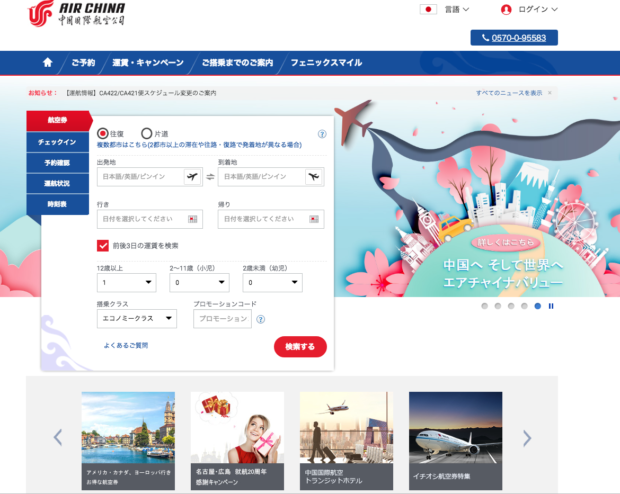Viewport: 620px width, 494px height.
Task: Click すべてのニュースを表示 link
Action: click(x=509, y=93)
